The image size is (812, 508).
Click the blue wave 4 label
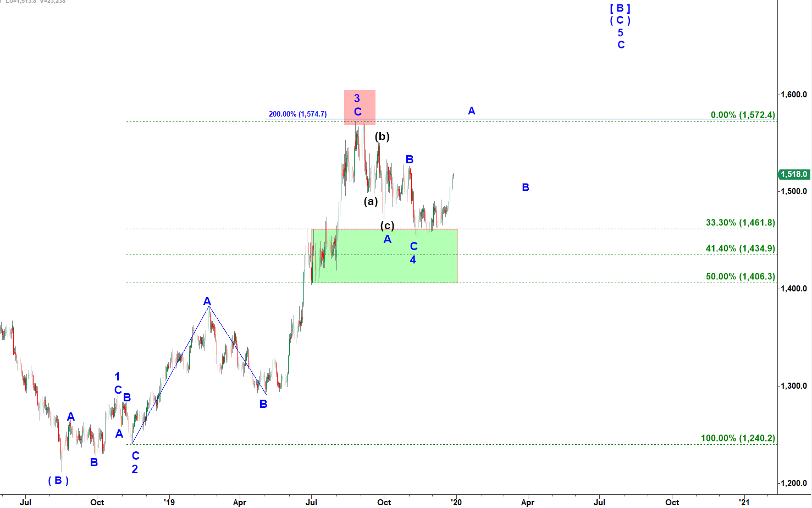tap(413, 259)
